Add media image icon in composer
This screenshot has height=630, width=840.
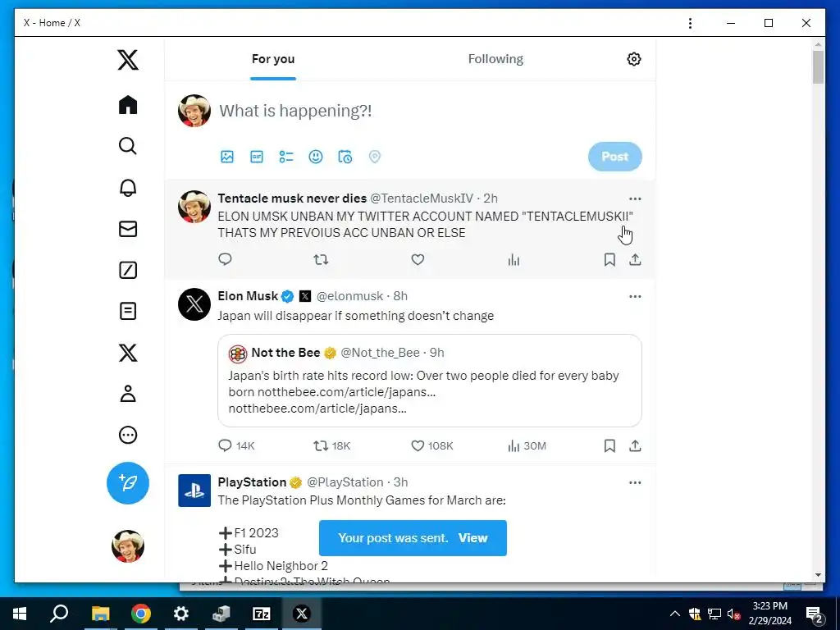click(227, 157)
